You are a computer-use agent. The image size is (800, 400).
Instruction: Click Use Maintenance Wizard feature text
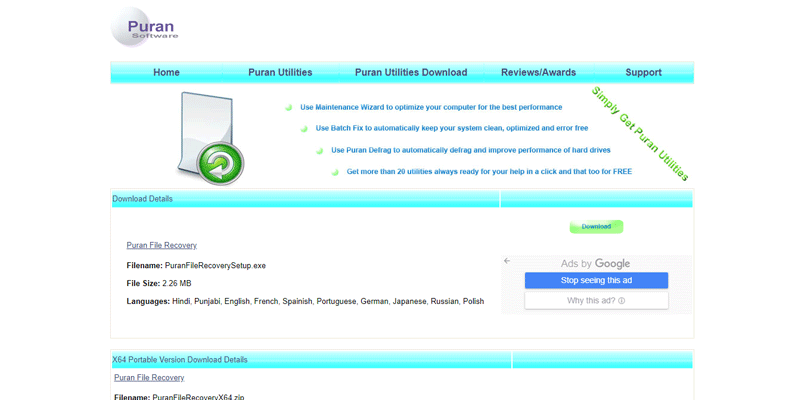click(x=431, y=108)
